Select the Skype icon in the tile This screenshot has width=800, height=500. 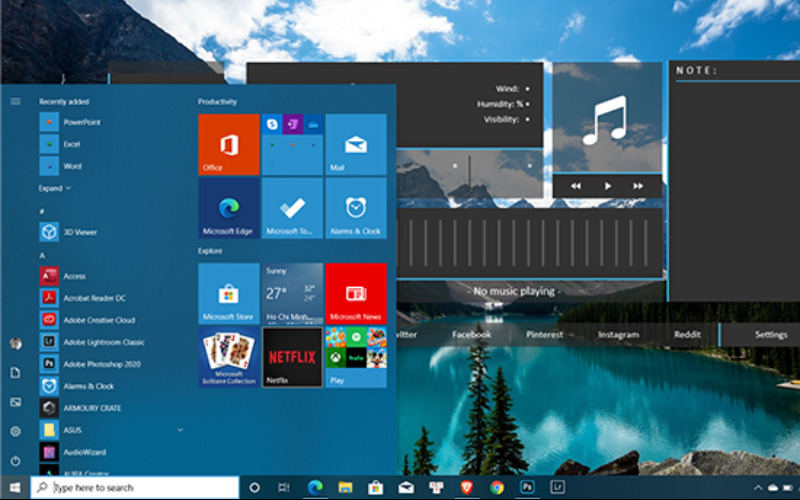click(272, 124)
